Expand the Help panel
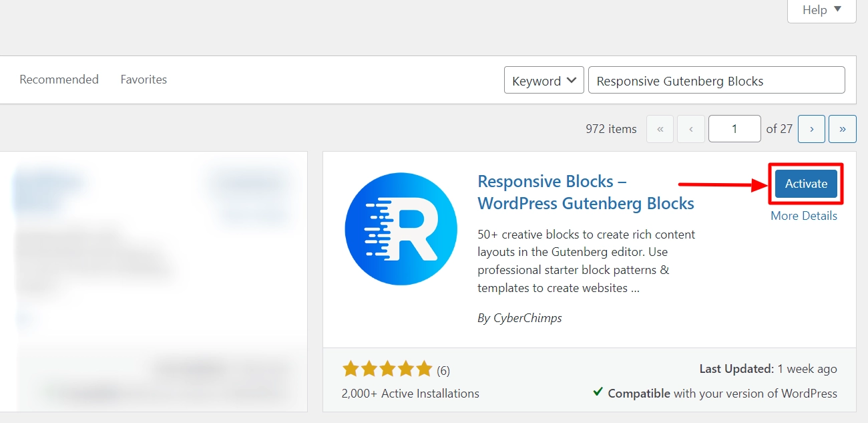 pos(822,10)
